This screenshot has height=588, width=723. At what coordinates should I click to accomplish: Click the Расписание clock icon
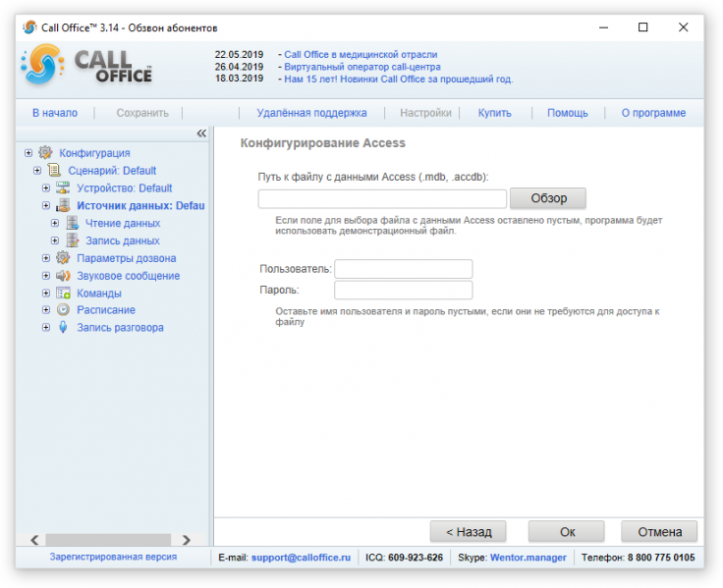(x=63, y=309)
